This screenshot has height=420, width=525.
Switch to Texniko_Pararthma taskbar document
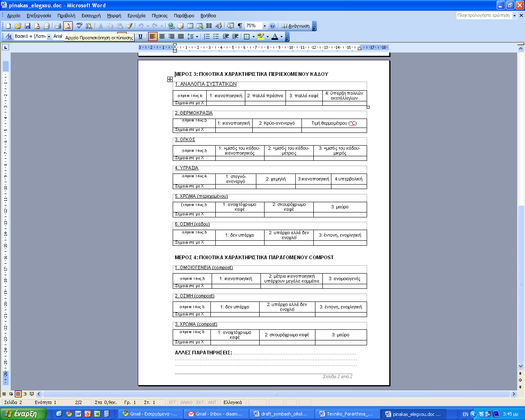click(x=347, y=414)
